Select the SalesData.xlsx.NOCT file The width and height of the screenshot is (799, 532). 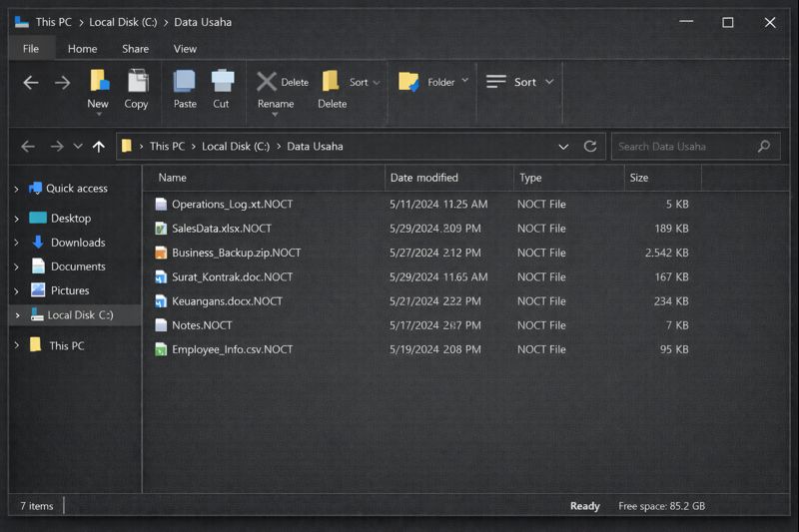221,229
